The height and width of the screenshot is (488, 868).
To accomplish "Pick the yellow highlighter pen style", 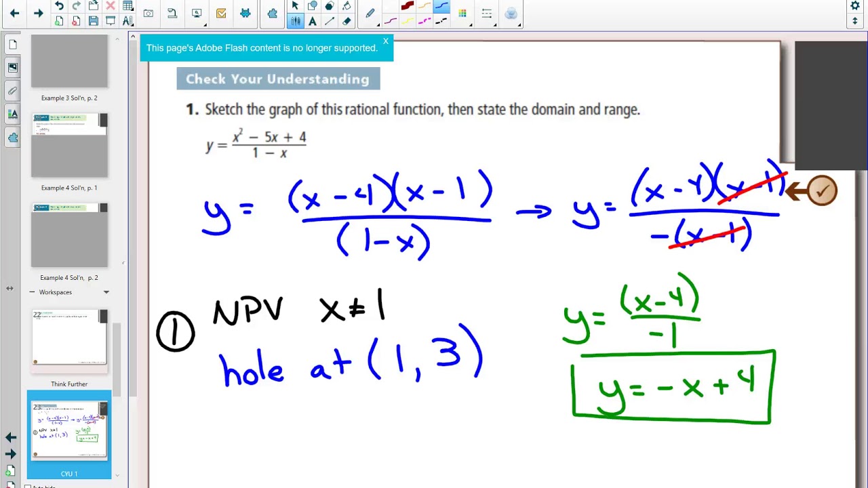I will pyautogui.click(x=408, y=21).
